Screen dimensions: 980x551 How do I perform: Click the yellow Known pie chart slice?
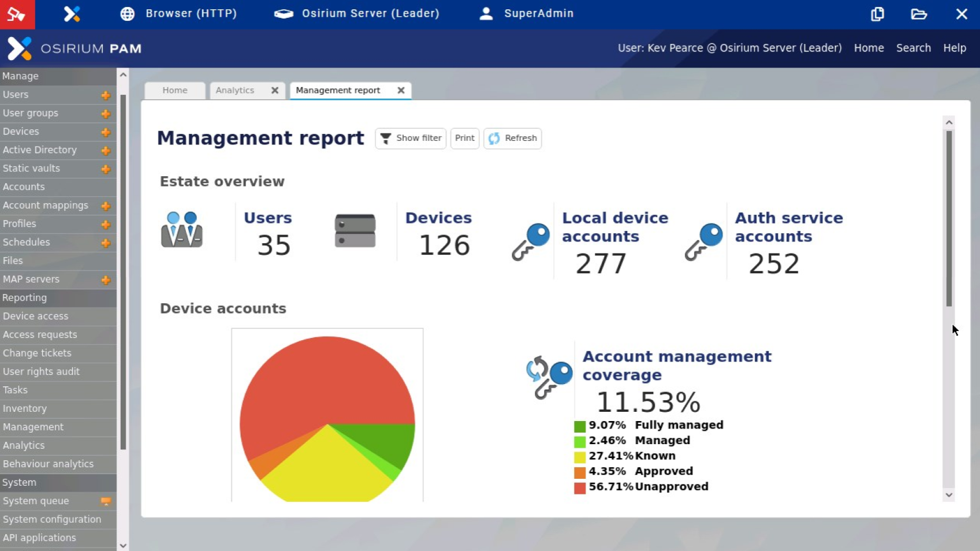coord(327,468)
